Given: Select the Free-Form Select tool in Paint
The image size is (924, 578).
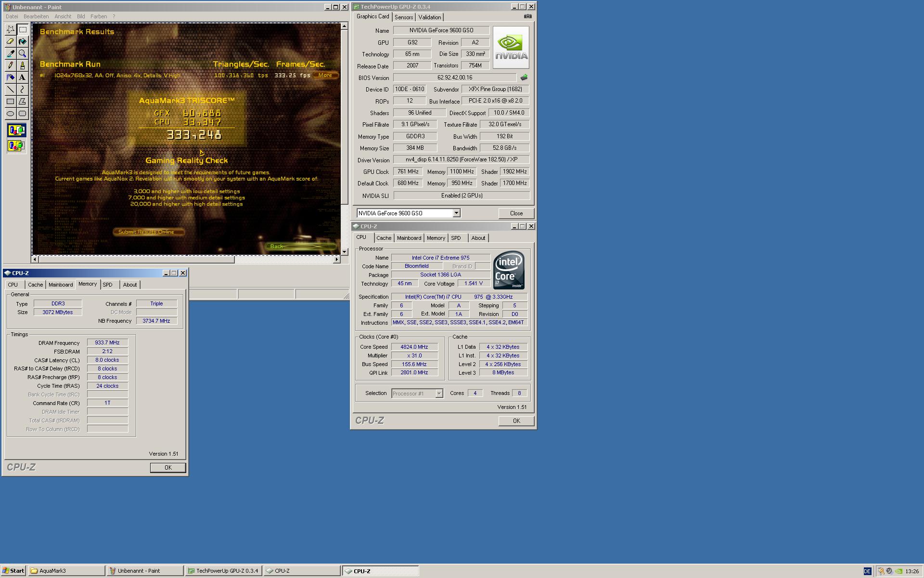Looking at the screenshot, I should coord(10,29).
